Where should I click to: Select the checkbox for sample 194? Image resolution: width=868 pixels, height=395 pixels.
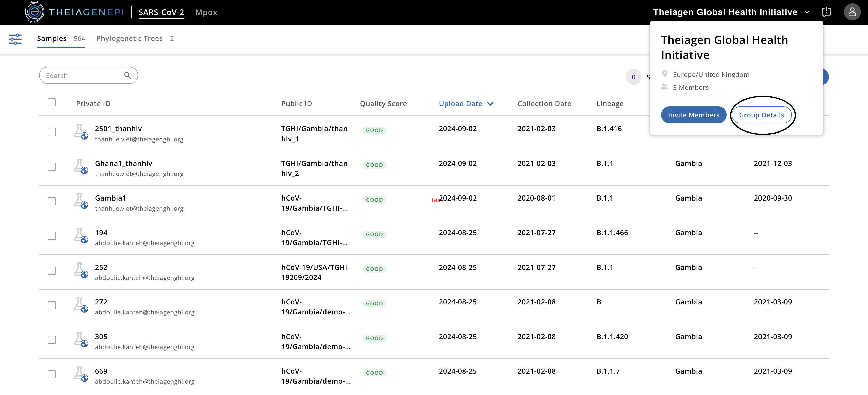51,236
